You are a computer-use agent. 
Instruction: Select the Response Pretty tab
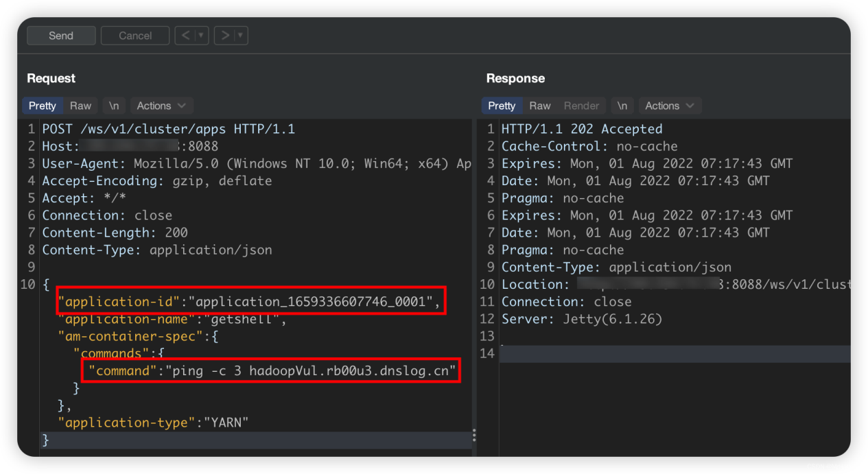point(502,106)
